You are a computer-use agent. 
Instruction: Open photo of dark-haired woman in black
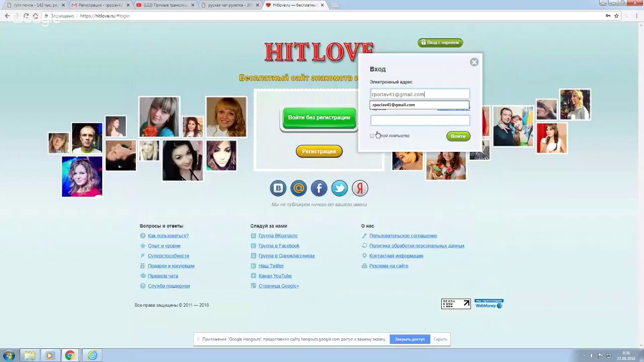pyautogui.click(x=183, y=160)
